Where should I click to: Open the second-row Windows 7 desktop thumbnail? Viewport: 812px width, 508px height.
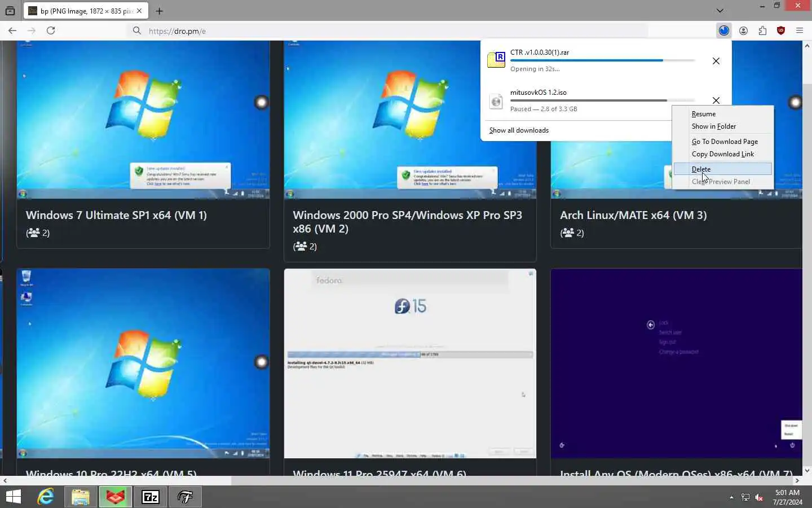143,364
